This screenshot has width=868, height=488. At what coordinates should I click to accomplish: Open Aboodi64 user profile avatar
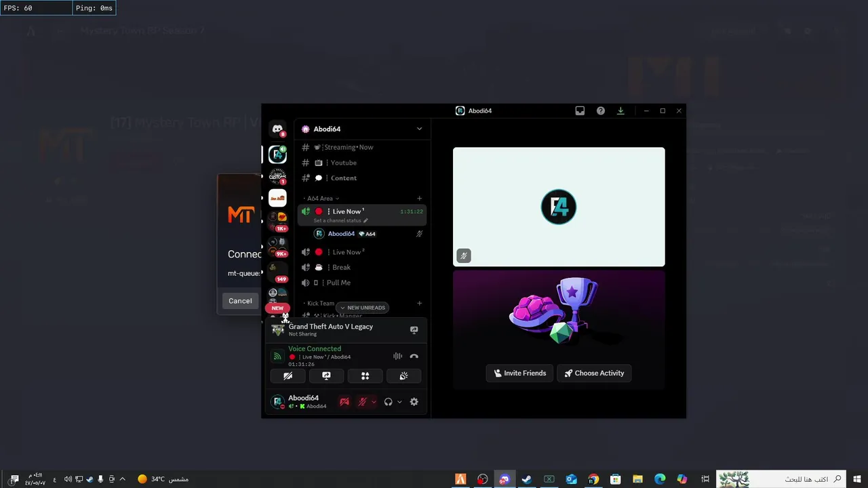(277, 402)
